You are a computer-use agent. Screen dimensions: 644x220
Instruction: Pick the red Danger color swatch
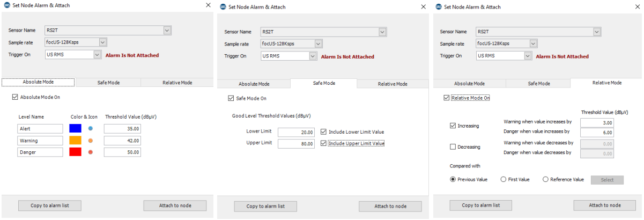[75, 152]
